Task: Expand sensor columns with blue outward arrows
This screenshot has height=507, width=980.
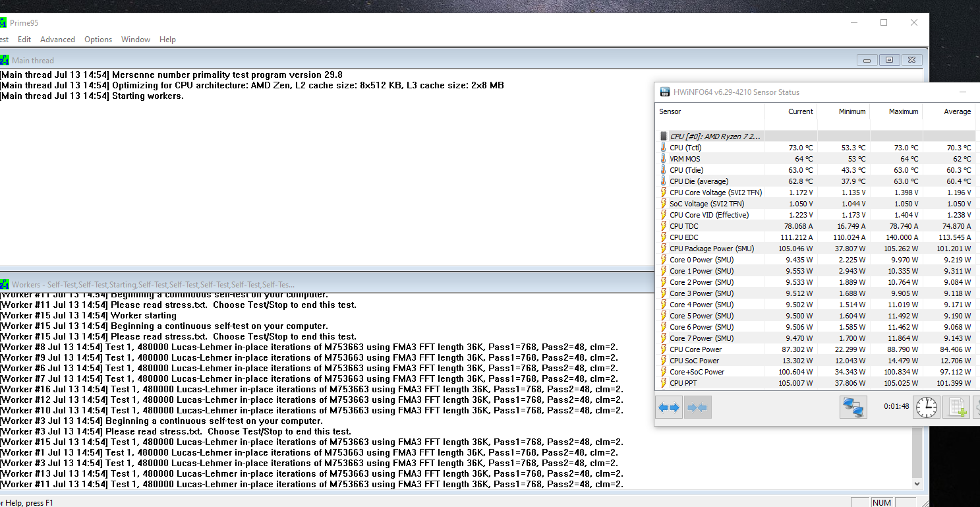Action: pos(669,407)
